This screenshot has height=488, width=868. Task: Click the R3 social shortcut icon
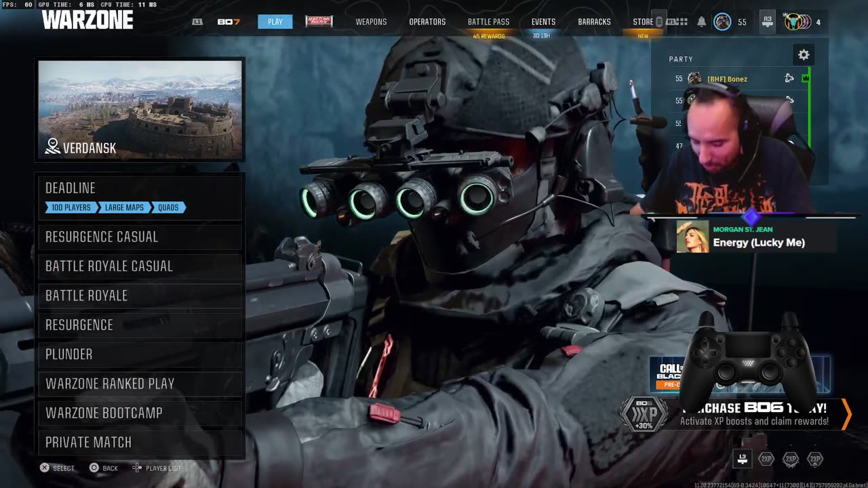[x=767, y=22]
